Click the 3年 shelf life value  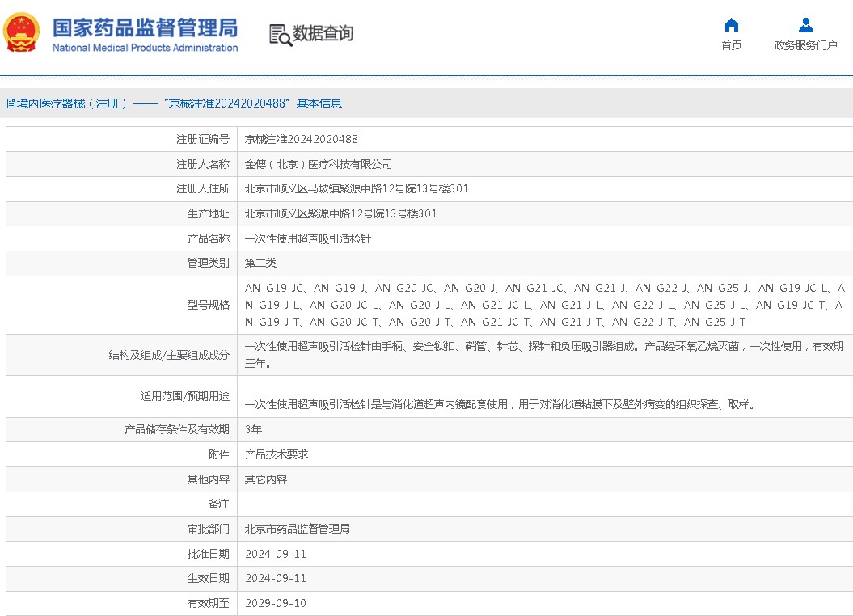pyautogui.click(x=254, y=429)
